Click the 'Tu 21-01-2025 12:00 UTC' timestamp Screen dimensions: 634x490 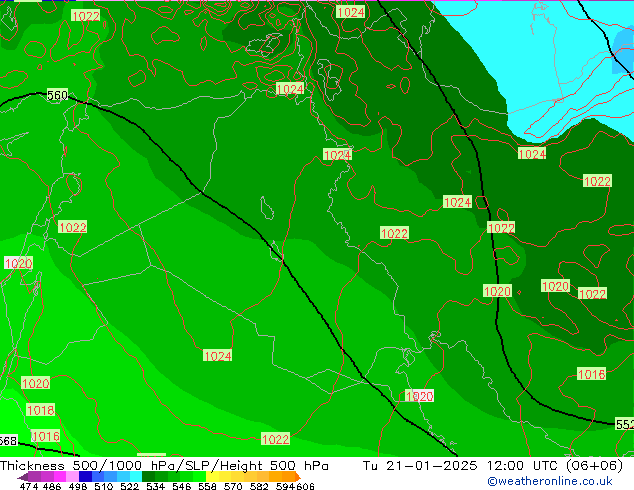(x=461, y=466)
